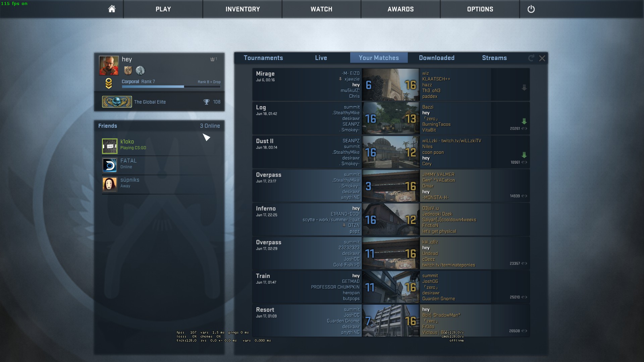Open the PLAY menu

163,9
